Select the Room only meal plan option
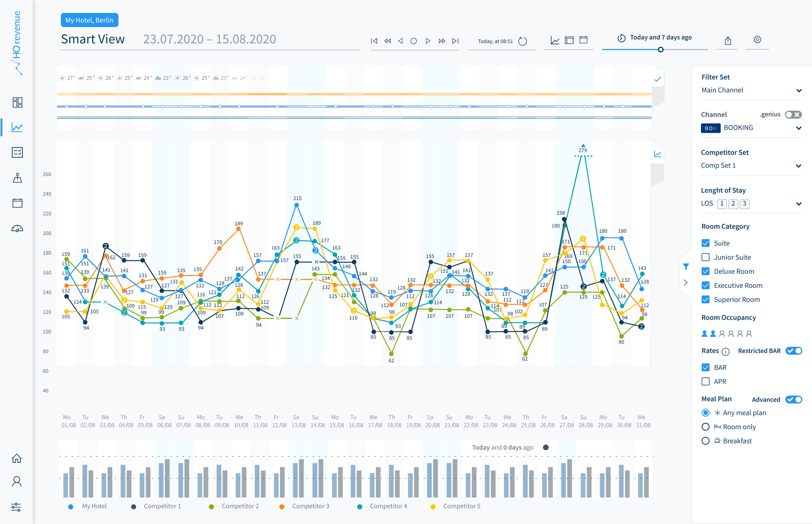 pos(705,427)
